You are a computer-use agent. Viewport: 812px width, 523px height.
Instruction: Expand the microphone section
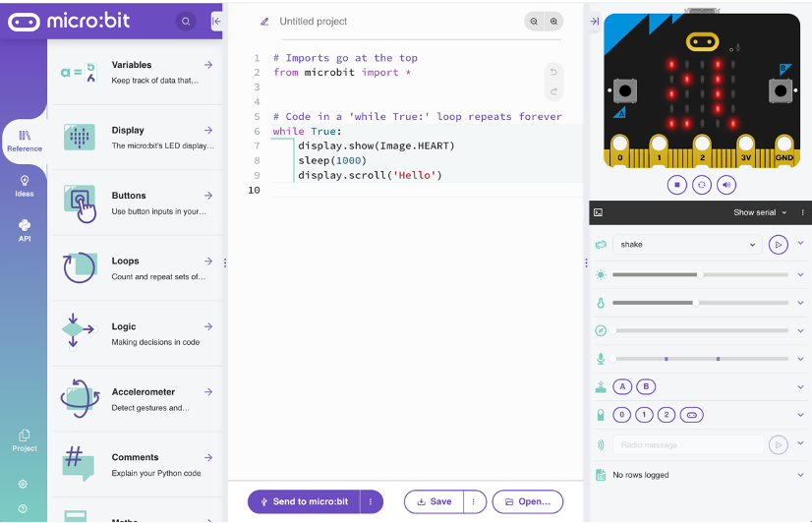coord(800,358)
